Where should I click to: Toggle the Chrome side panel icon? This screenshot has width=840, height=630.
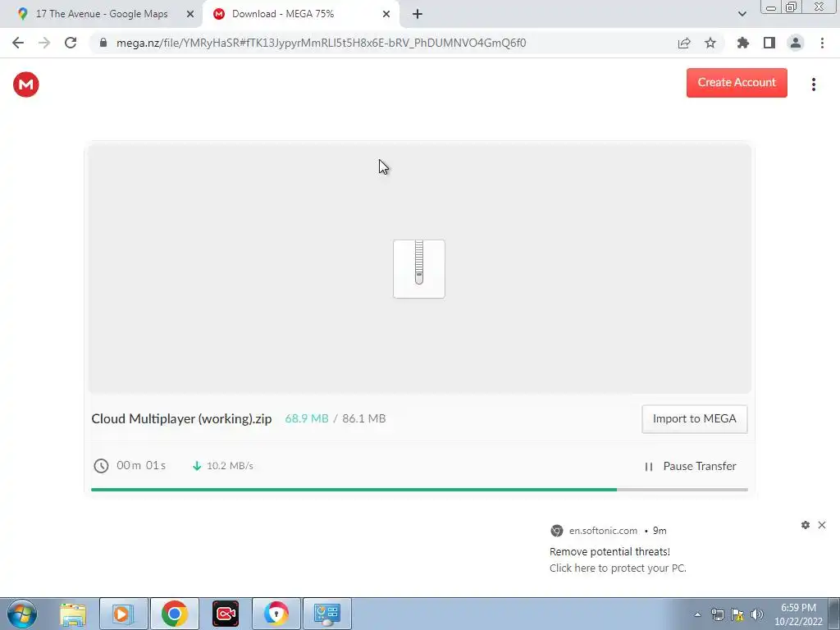(769, 43)
